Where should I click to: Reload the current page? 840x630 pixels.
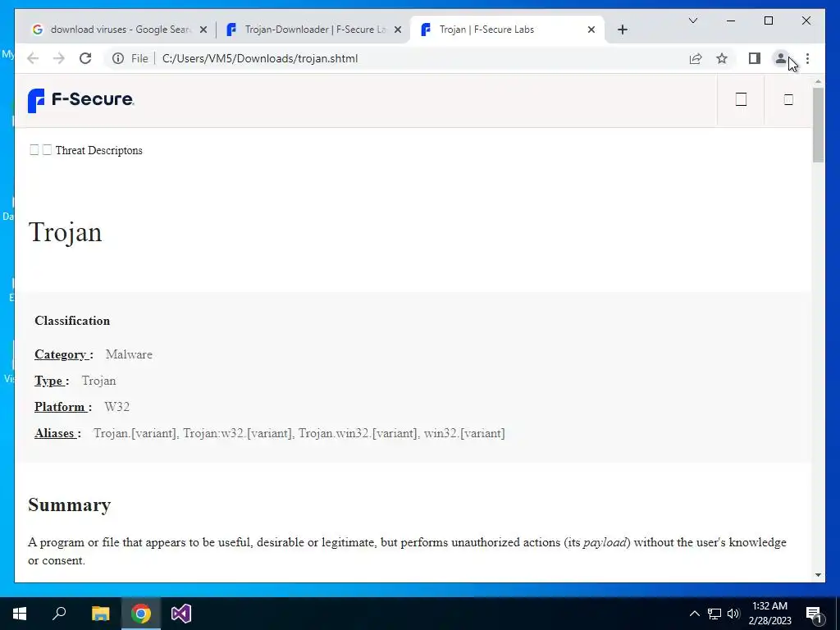pos(85,58)
